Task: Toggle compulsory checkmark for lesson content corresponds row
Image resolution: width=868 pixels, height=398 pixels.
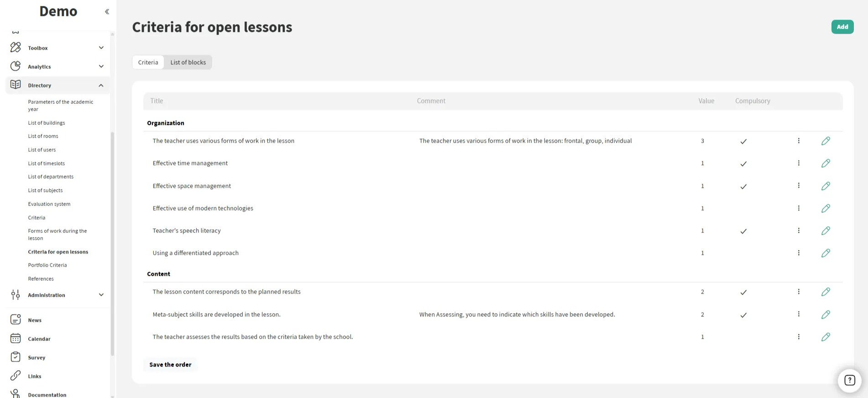Action: (x=743, y=292)
